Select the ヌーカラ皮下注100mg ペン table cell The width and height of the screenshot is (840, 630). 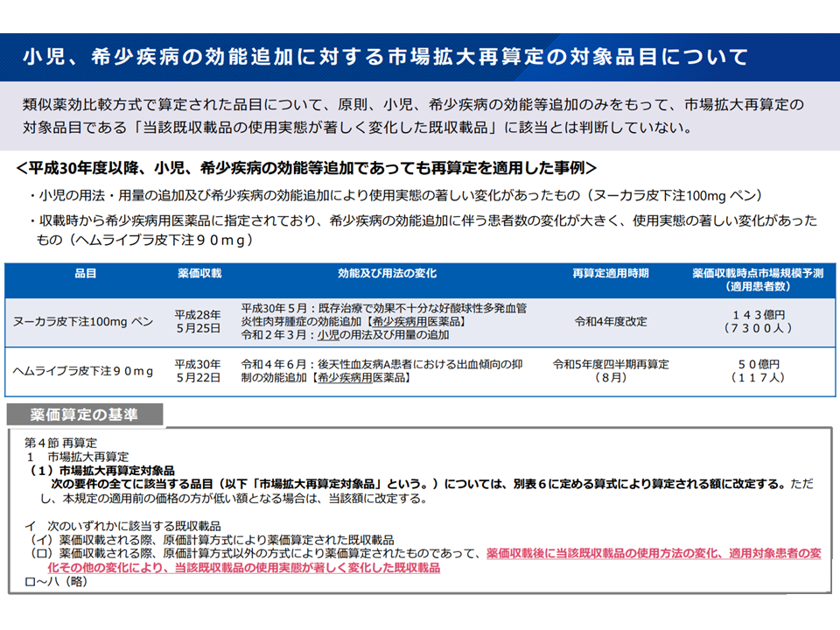click(x=83, y=322)
